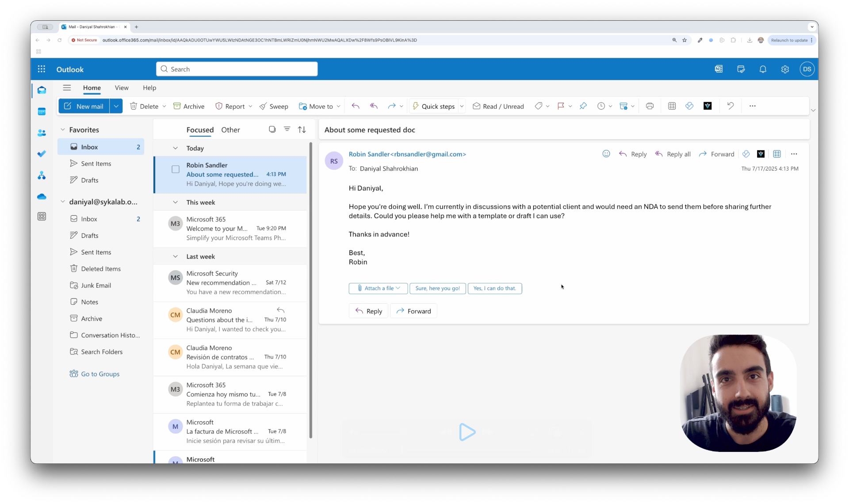
Task: Expand the Move to dropdown
Action: (338, 106)
